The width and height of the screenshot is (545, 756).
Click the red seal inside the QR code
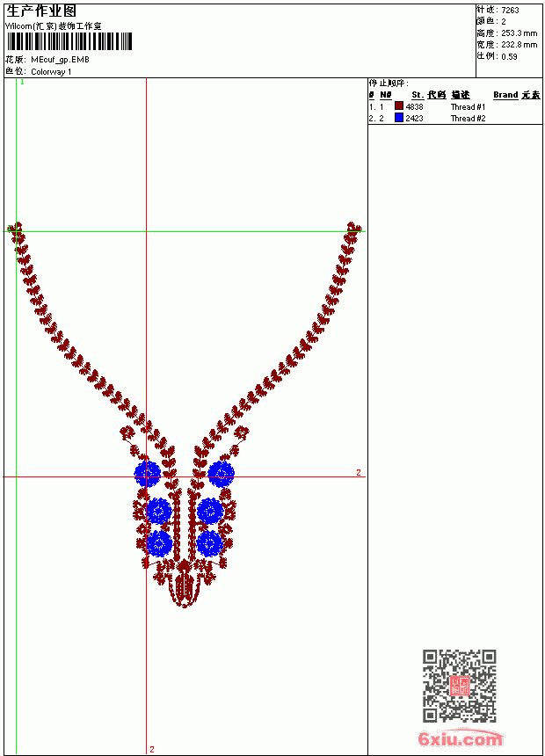click(460, 686)
